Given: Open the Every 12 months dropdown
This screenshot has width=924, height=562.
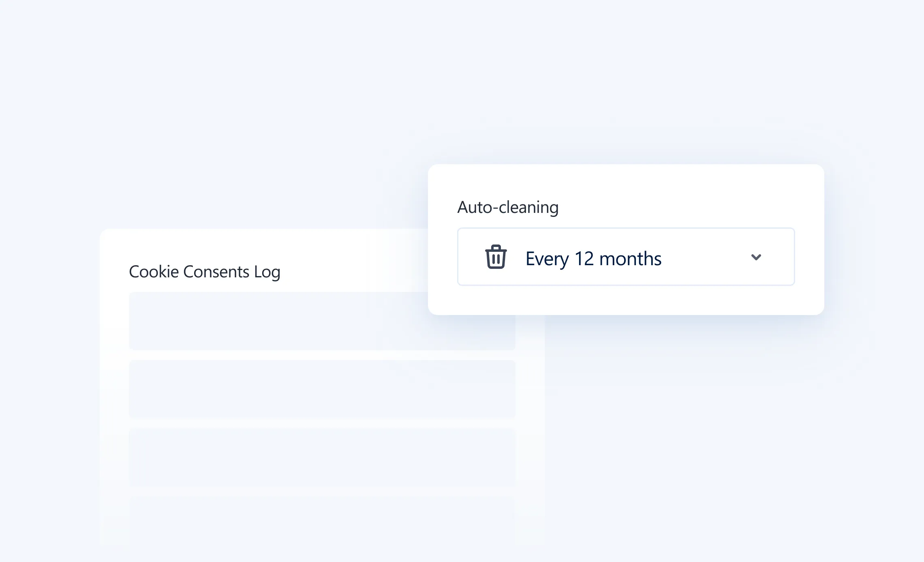Looking at the screenshot, I should [x=626, y=257].
